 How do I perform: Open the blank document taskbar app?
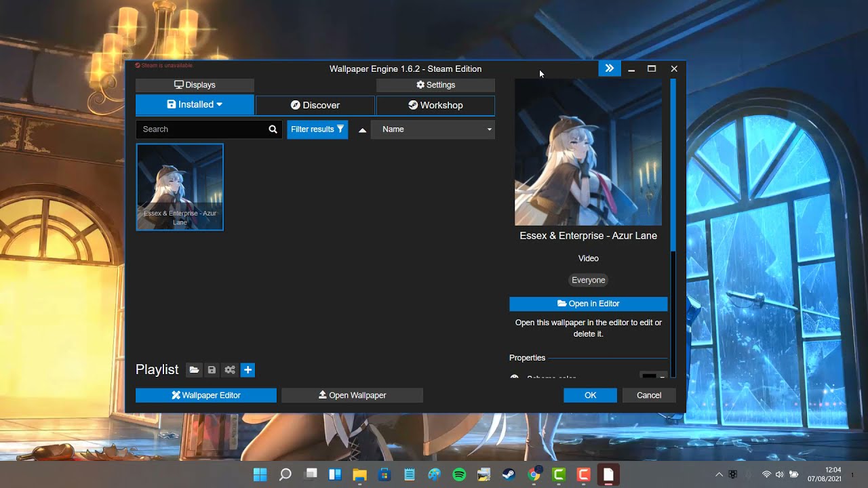coord(608,474)
